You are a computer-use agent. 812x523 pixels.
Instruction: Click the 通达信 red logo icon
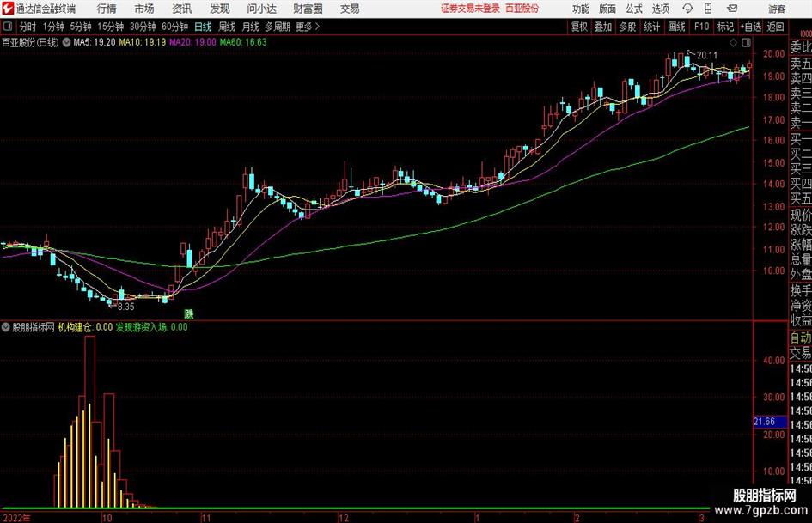[x=8, y=9]
